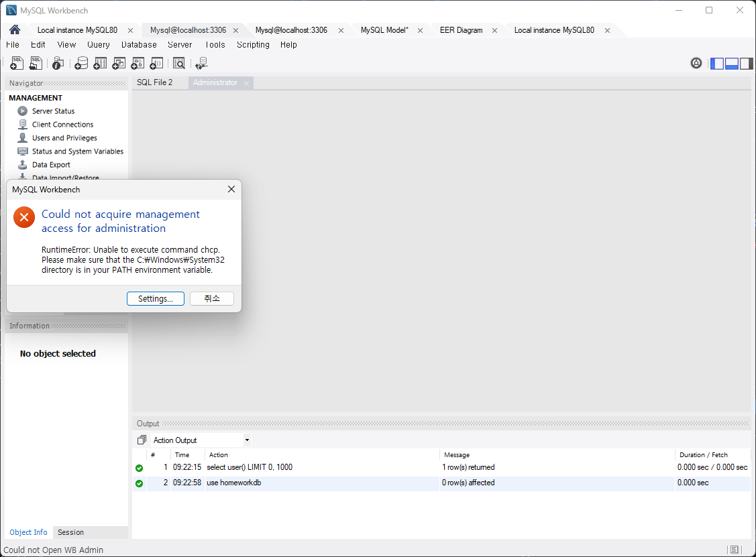The height and width of the screenshot is (557, 756).
Task: Create a new schema icon
Action: 81,63
